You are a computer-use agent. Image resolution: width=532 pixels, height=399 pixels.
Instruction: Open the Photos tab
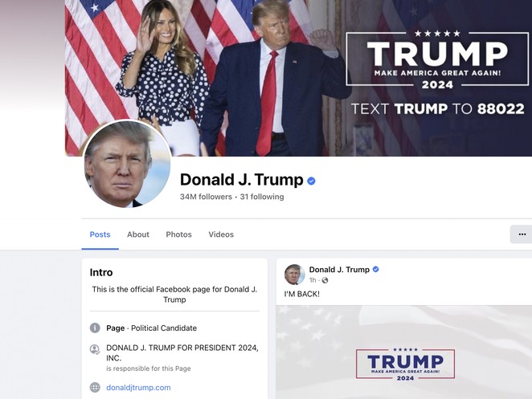[178, 234]
